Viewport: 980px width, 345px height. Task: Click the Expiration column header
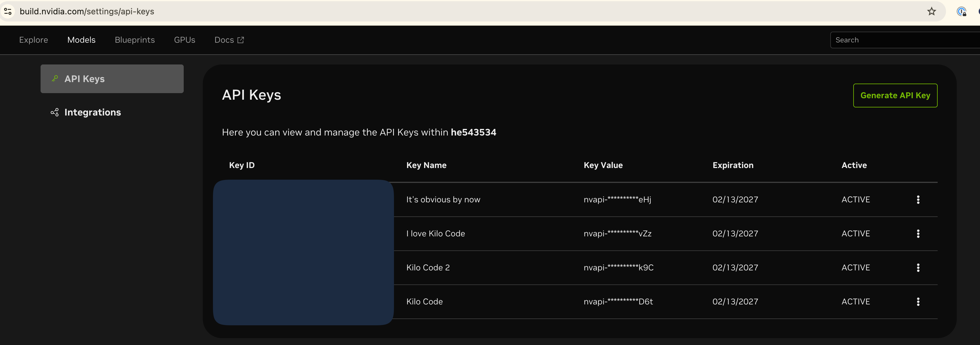pyautogui.click(x=733, y=165)
